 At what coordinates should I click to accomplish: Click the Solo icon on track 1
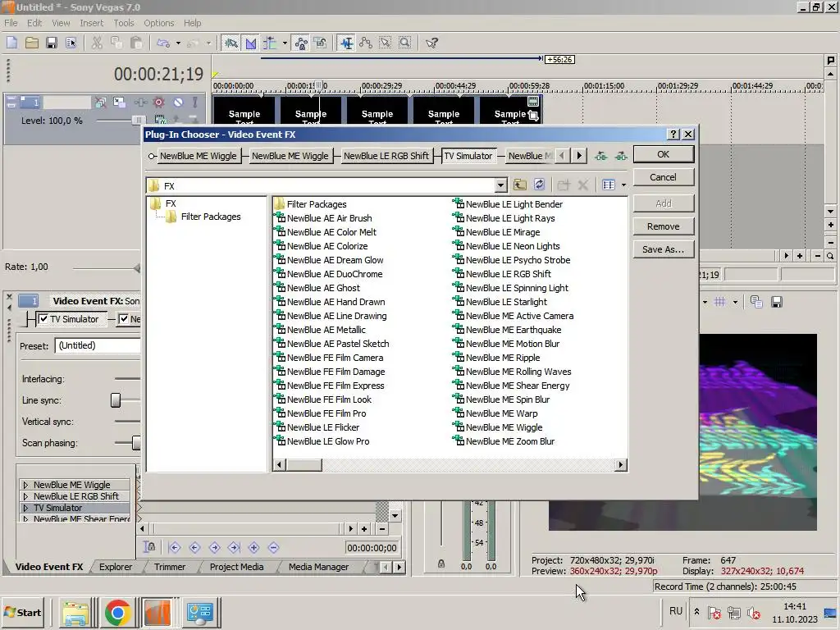pos(195,102)
